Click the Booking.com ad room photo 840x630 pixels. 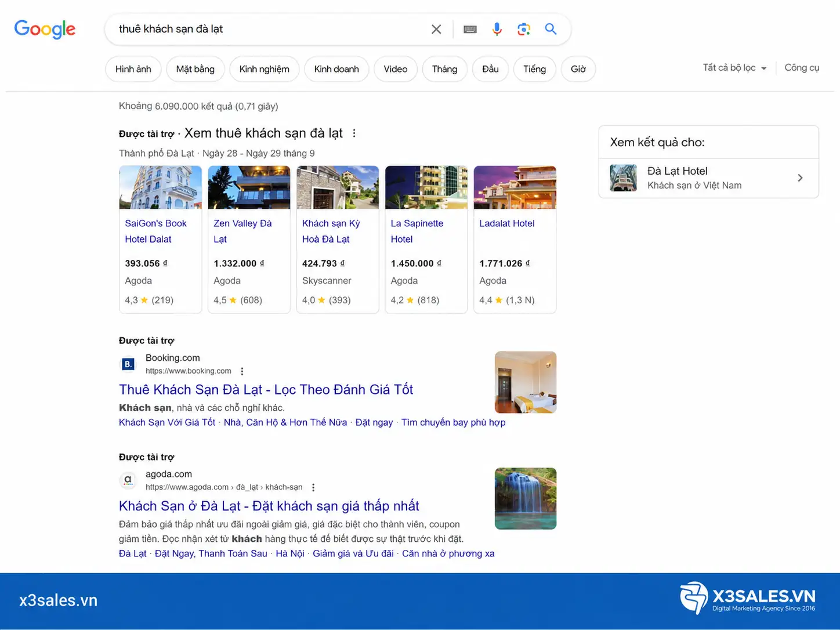click(526, 382)
